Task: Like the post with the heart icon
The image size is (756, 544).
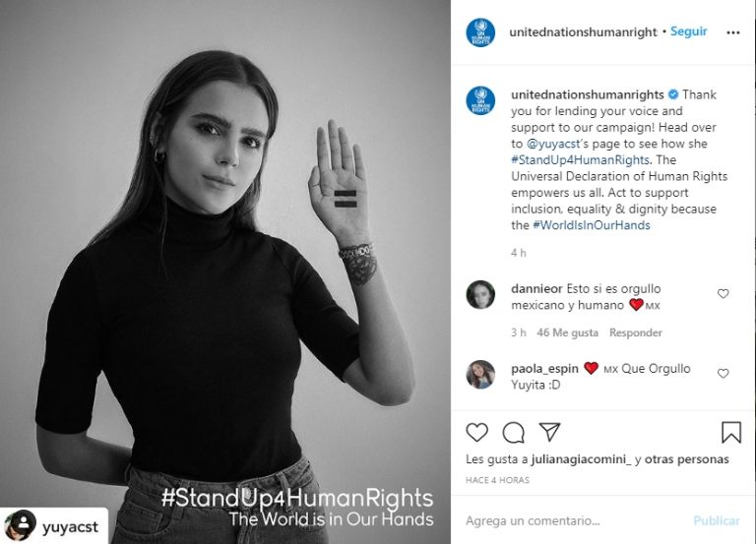Action: tap(476, 432)
